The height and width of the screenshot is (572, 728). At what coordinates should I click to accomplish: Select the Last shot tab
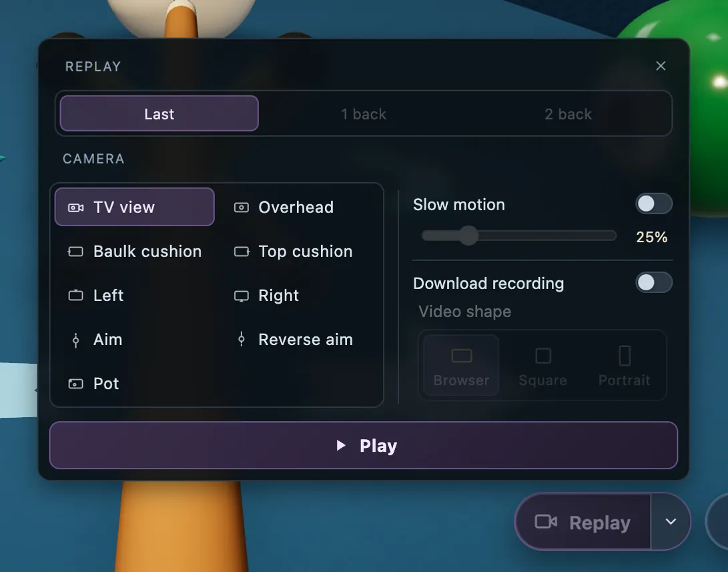coord(159,113)
